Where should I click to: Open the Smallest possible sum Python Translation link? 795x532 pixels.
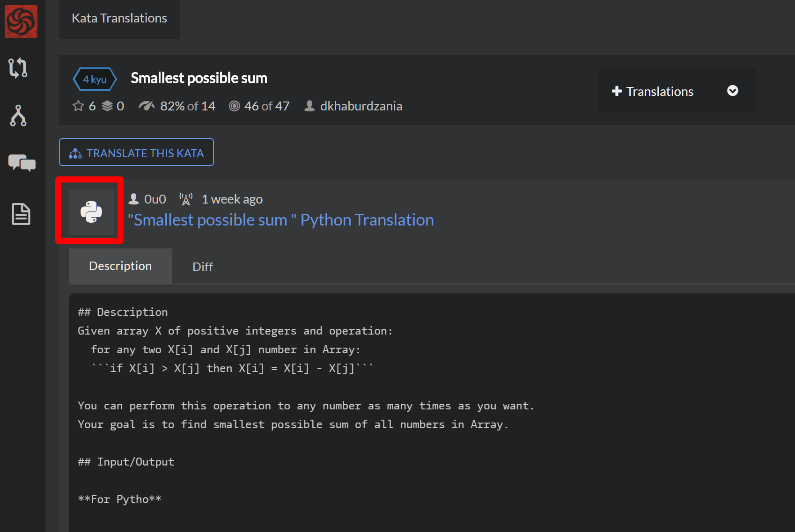point(281,220)
